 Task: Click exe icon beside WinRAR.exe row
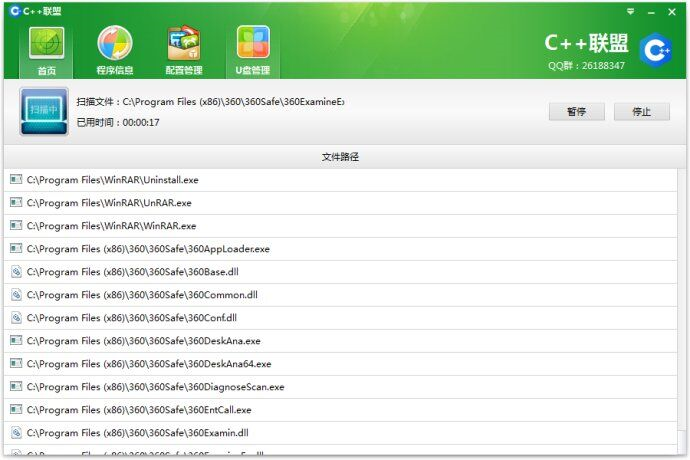click(x=16, y=225)
